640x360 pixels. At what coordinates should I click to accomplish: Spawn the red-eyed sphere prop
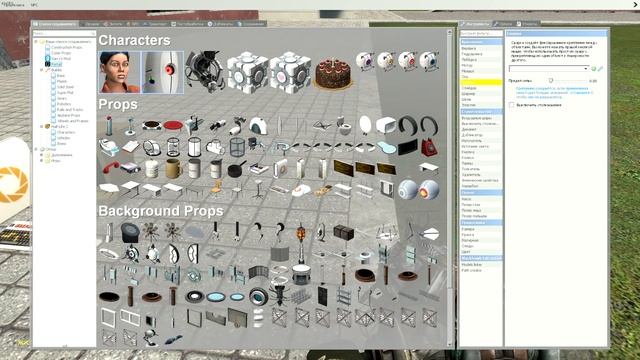point(429,189)
